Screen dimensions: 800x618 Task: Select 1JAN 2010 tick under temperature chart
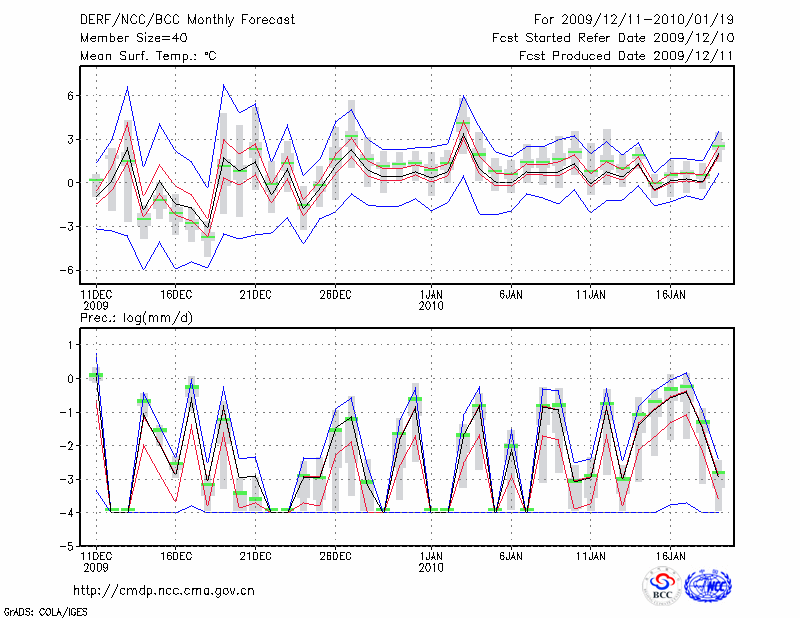click(x=431, y=300)
